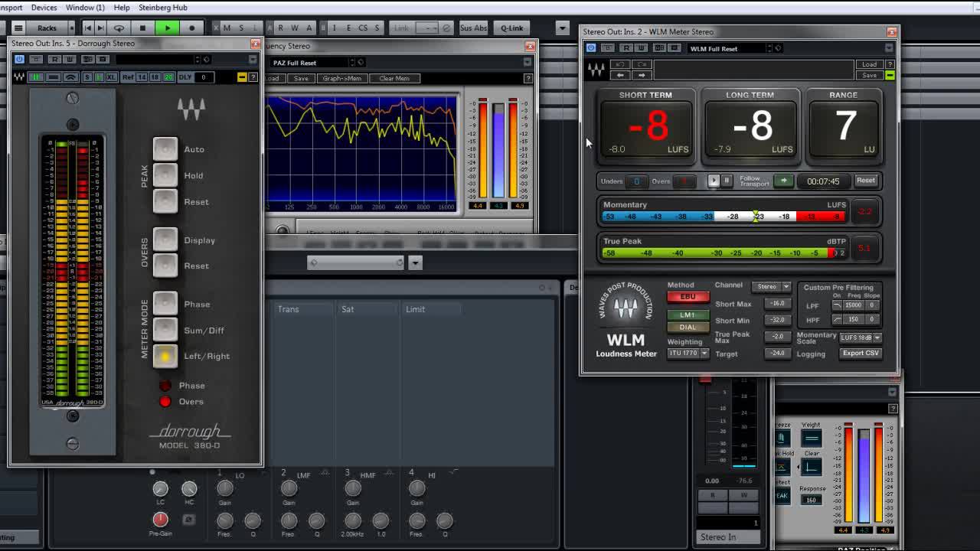
Task: Click the Save button in PAZ Frequency
Action: (301, 78)
